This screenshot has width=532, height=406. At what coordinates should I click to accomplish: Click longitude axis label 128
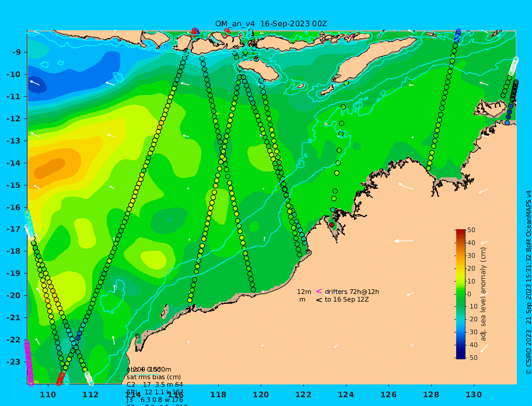[431, 395]
